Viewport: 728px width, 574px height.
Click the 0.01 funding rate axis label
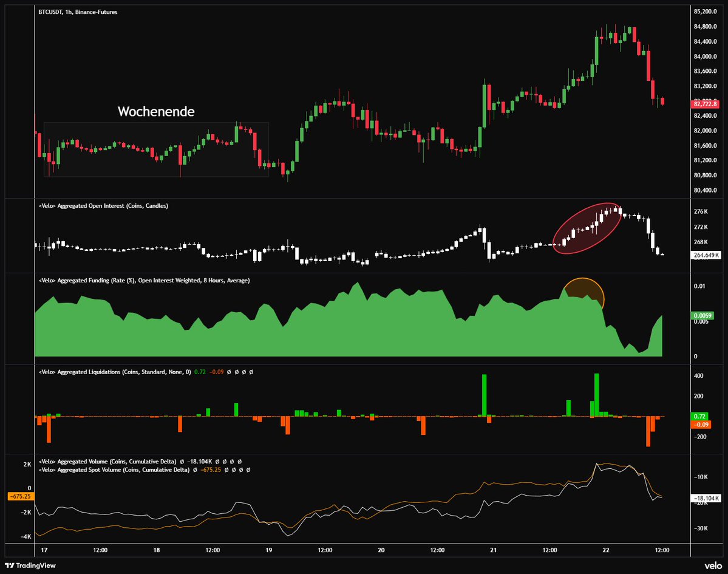click(x=699, y=286)
